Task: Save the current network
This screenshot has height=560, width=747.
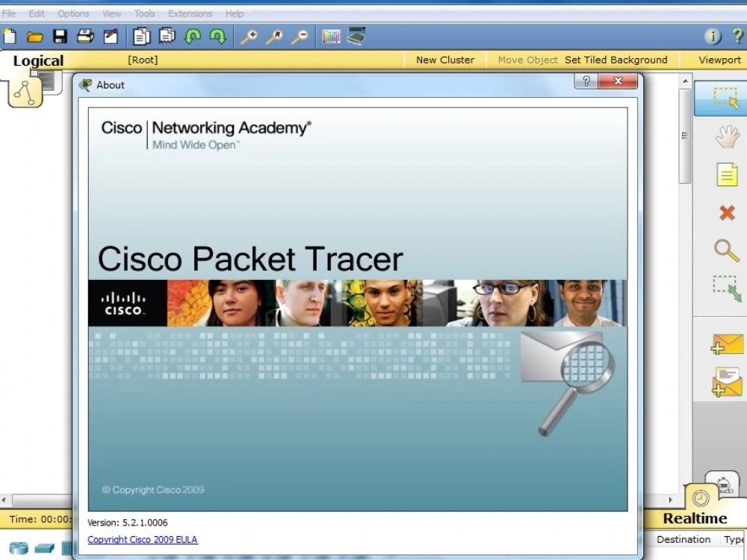Action: point(60,35)
